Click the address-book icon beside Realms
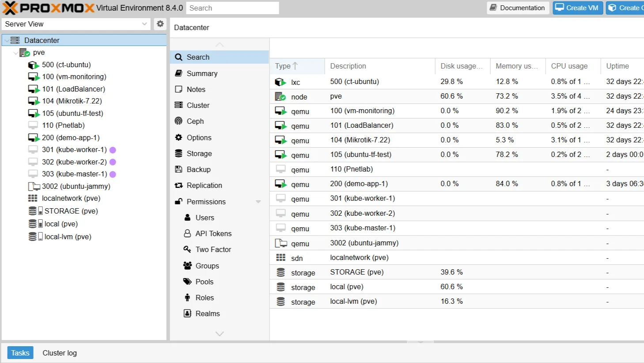The image size is (644, 363). pyautogui.click(x=187, y=313)
